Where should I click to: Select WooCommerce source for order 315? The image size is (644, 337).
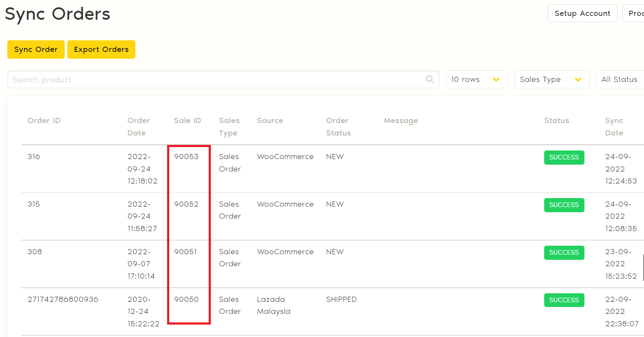(285, 204)
